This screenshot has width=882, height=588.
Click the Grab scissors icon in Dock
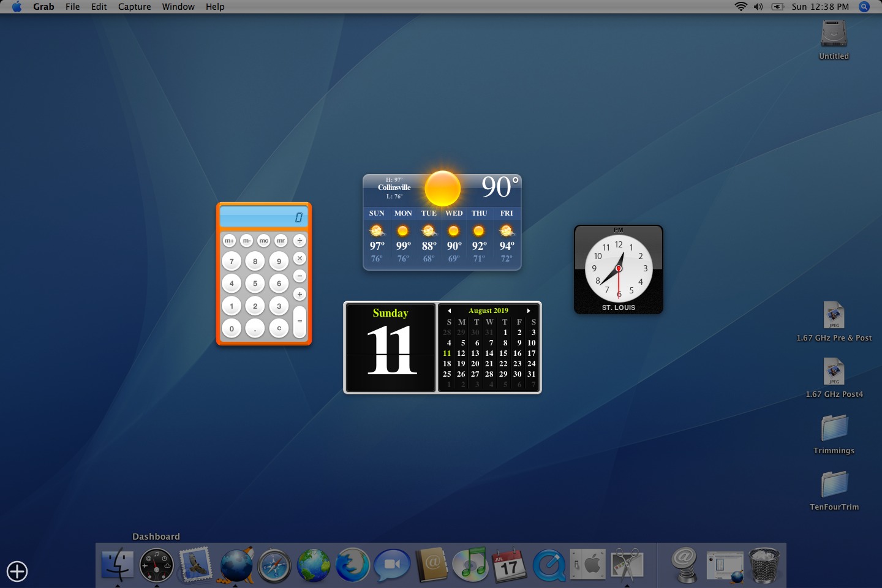point(627,564)
